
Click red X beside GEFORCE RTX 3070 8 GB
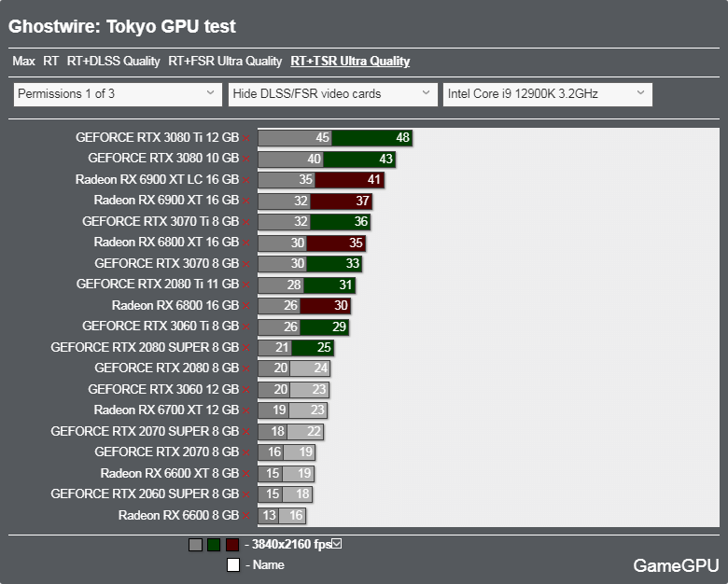246,264
